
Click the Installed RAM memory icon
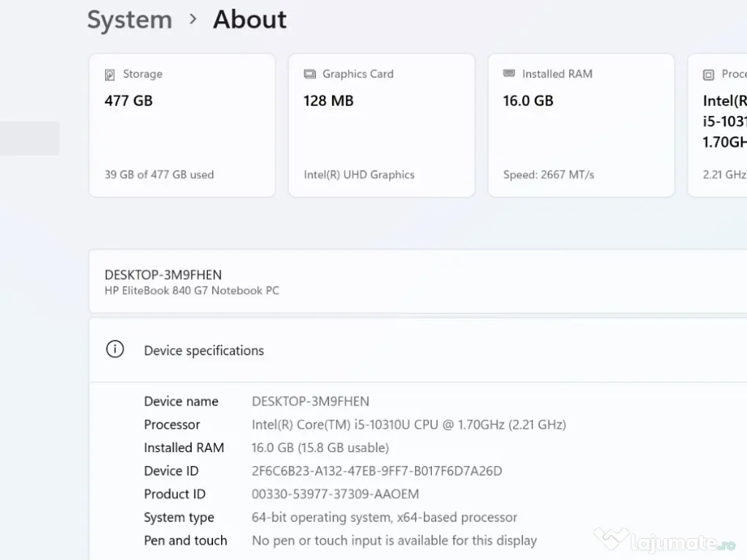point(509,74)
